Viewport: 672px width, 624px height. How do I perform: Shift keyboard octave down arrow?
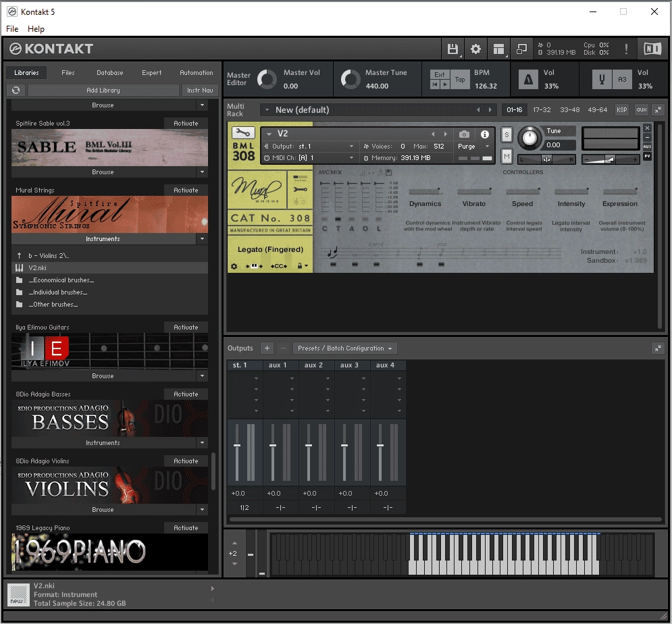[x=234, y=564]
